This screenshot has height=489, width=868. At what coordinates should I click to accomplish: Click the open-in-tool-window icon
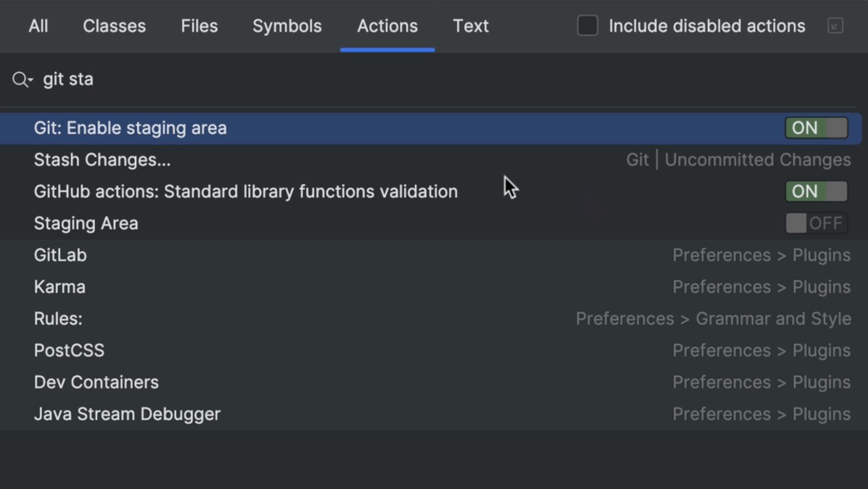pyautogui.click(x=835, y=26)
